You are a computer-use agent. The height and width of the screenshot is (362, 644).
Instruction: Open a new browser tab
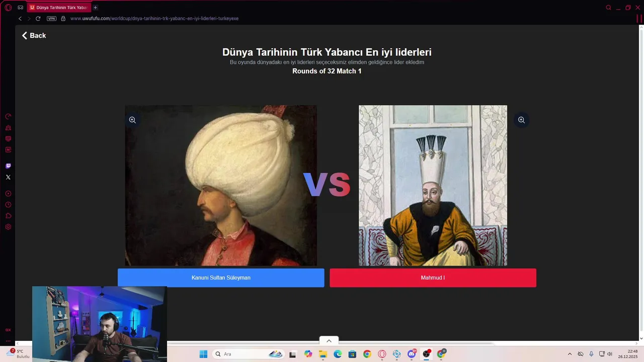(x=96, y=8)
